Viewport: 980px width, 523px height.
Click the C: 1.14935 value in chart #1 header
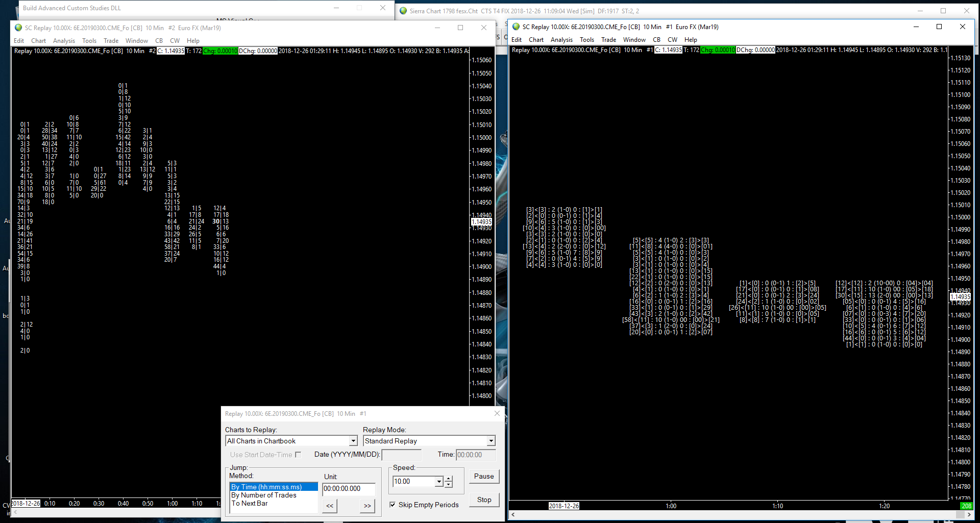668,50
